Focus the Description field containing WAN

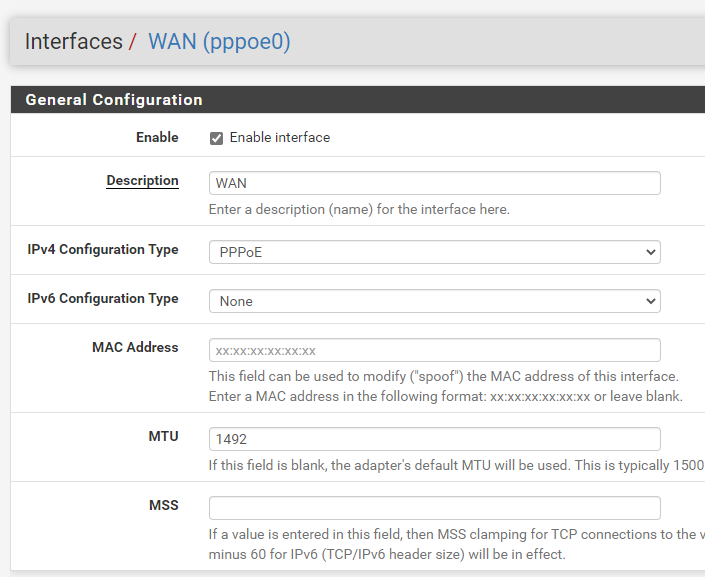coord(434,183)
